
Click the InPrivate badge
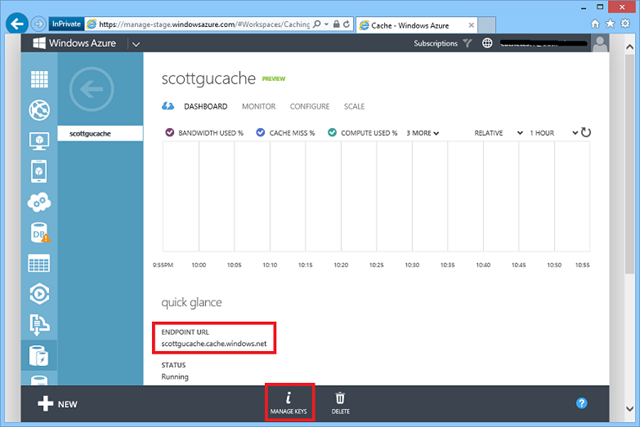(x=66, y=24)
